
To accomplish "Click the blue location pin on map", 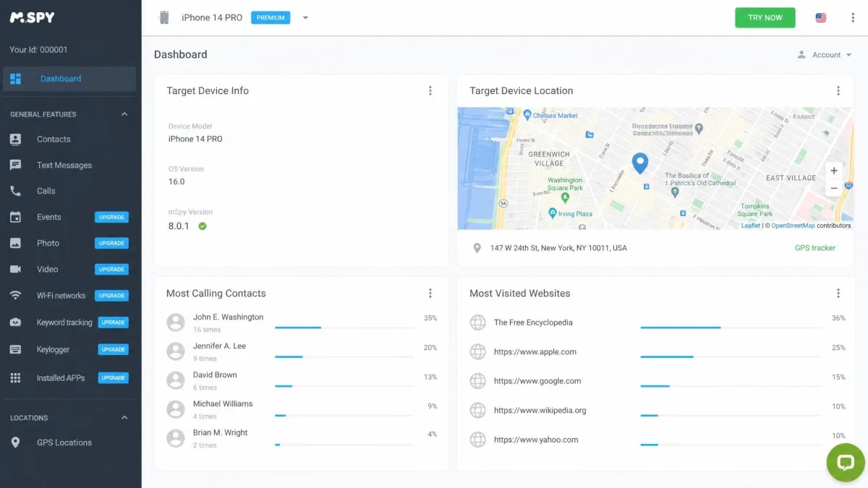I will 639,163.
